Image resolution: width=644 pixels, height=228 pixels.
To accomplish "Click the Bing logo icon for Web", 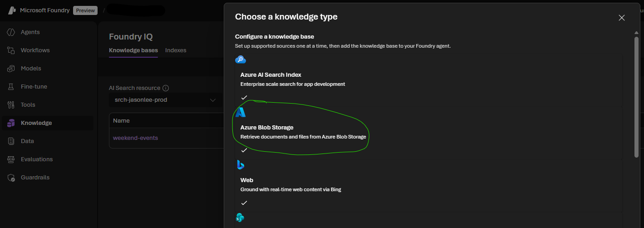I will click(241, 165).
